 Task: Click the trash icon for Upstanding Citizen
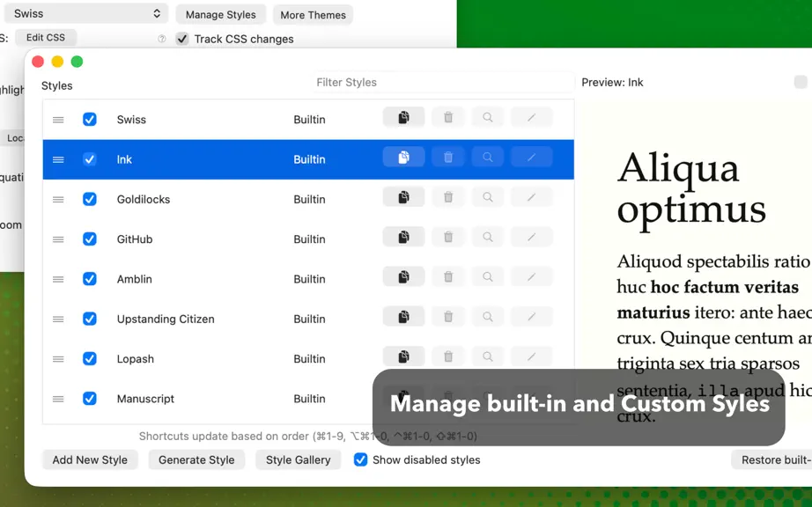(448, 317)
